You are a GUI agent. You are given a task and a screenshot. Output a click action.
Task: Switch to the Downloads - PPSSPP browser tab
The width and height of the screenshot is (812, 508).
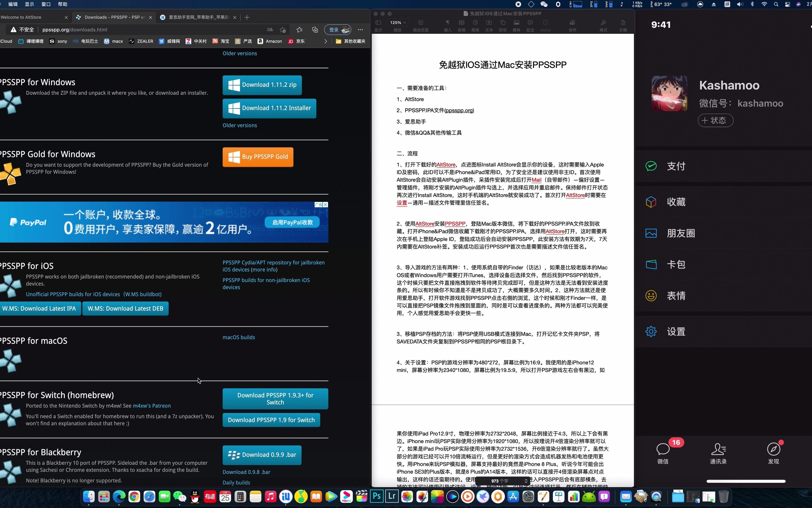[114, 17]
